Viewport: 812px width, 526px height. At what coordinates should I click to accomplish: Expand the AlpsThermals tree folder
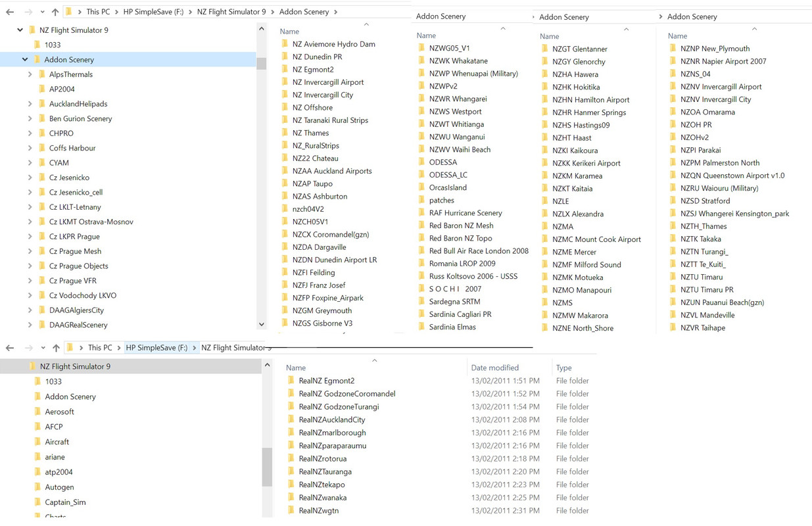tap(30, 74)
